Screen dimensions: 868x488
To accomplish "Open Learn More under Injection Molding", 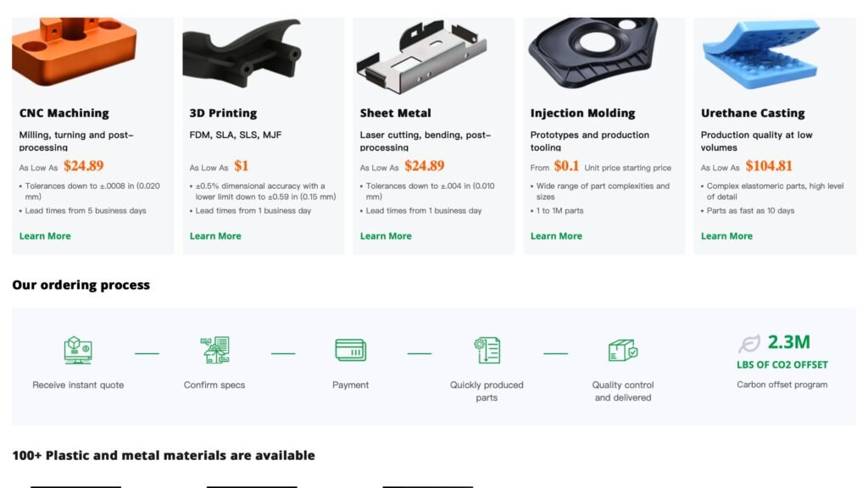I will [x=556, y=236].
